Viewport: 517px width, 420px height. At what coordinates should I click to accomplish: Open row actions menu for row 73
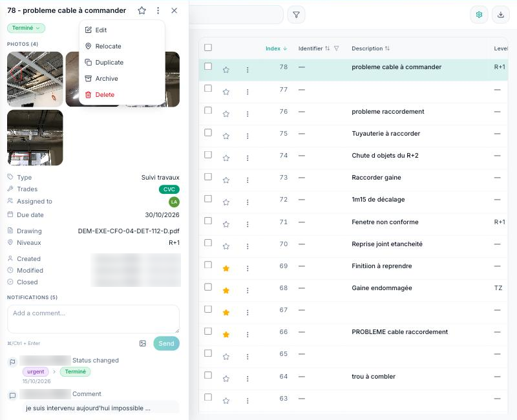click(248, 180)
